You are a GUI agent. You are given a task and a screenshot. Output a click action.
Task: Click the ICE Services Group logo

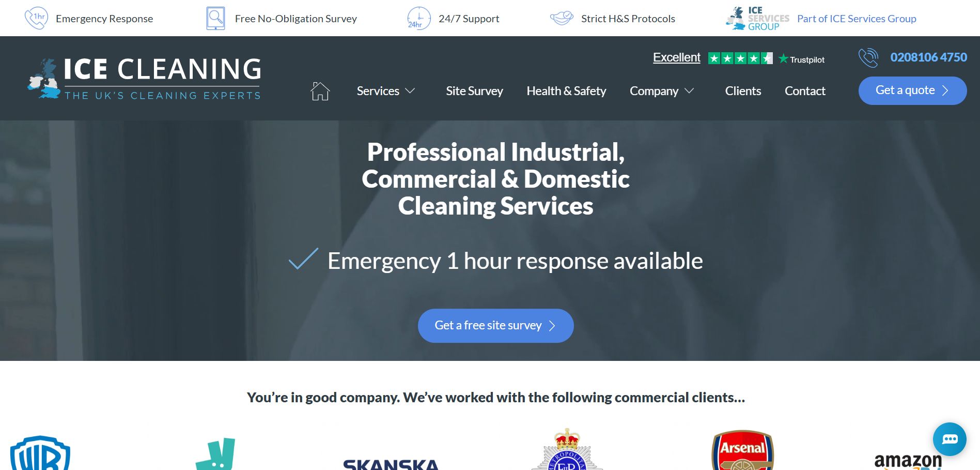click(758, 19)
